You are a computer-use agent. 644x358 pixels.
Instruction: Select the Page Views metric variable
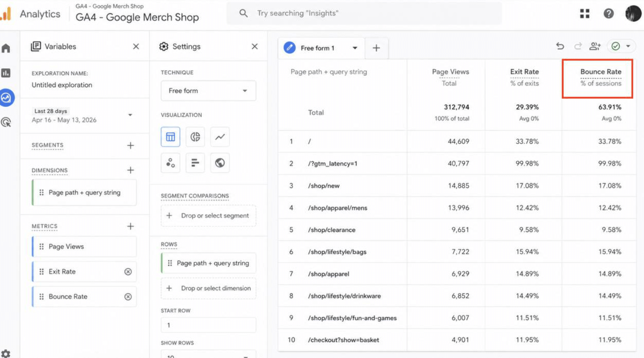pyautogui.click(x=84, y=247)
